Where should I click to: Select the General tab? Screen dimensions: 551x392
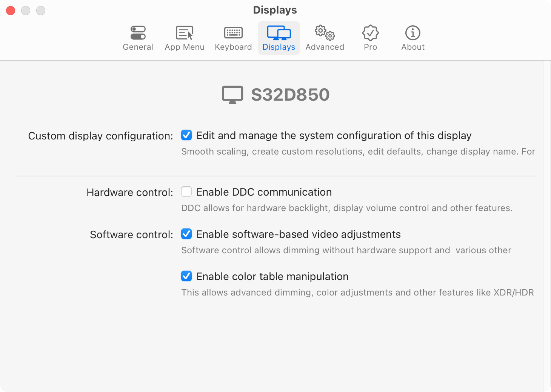point(138,38)
